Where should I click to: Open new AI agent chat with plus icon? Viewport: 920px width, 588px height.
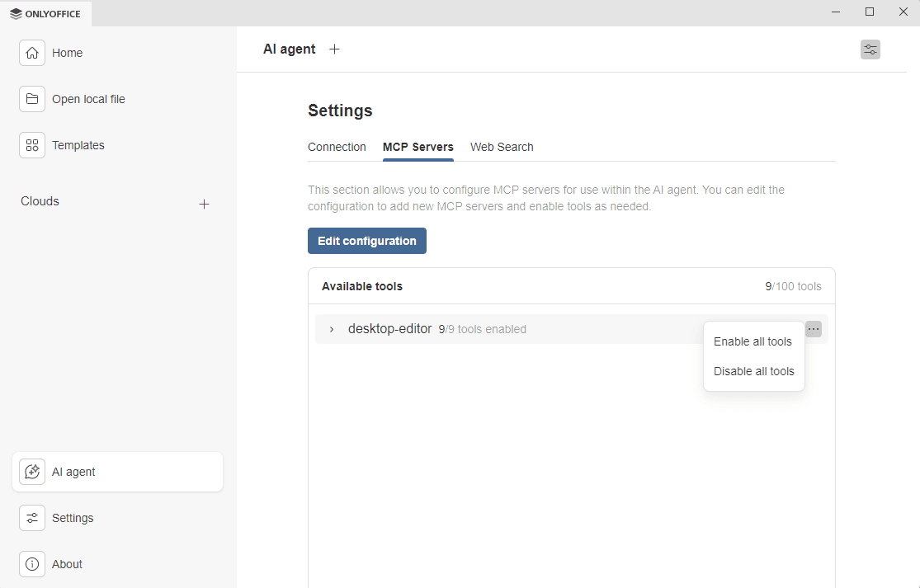pos(334,49)
